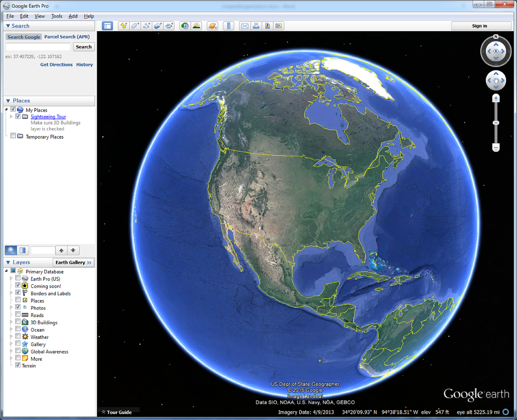Open the Edit menu

24,16
